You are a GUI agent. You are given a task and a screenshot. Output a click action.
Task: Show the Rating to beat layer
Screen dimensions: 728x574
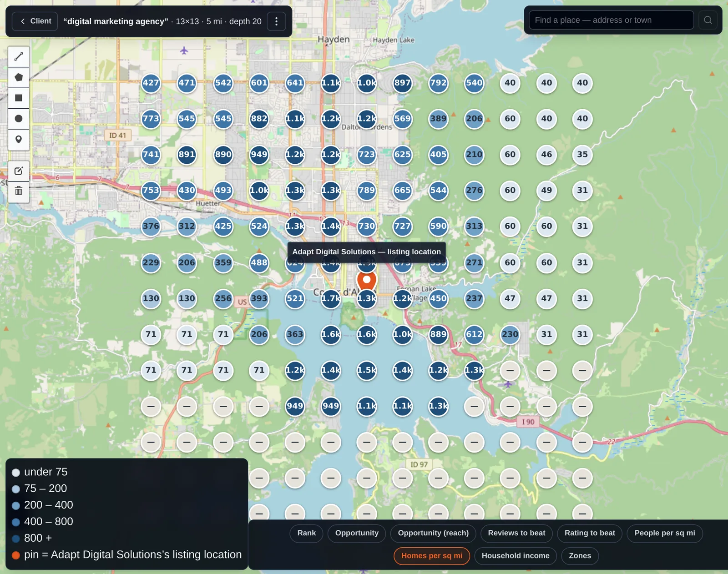click(x=590, y=533)
